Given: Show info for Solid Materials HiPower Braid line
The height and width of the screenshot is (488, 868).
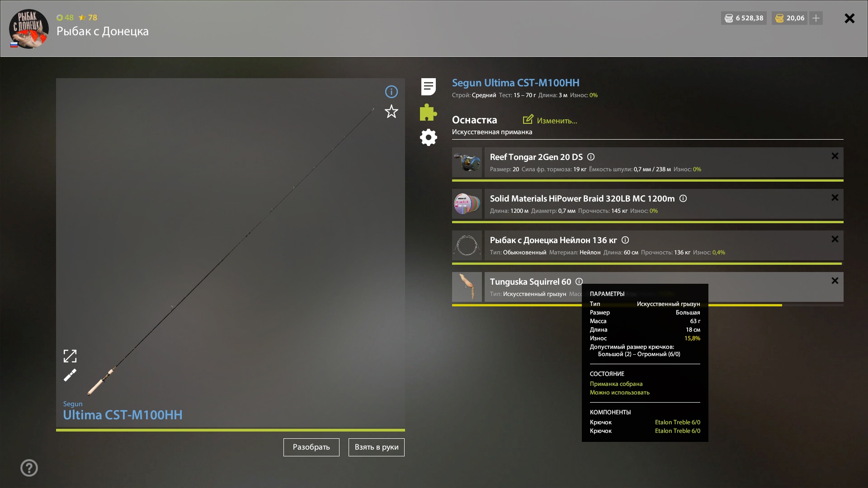Looking at the screenshot, I should 683,198.
